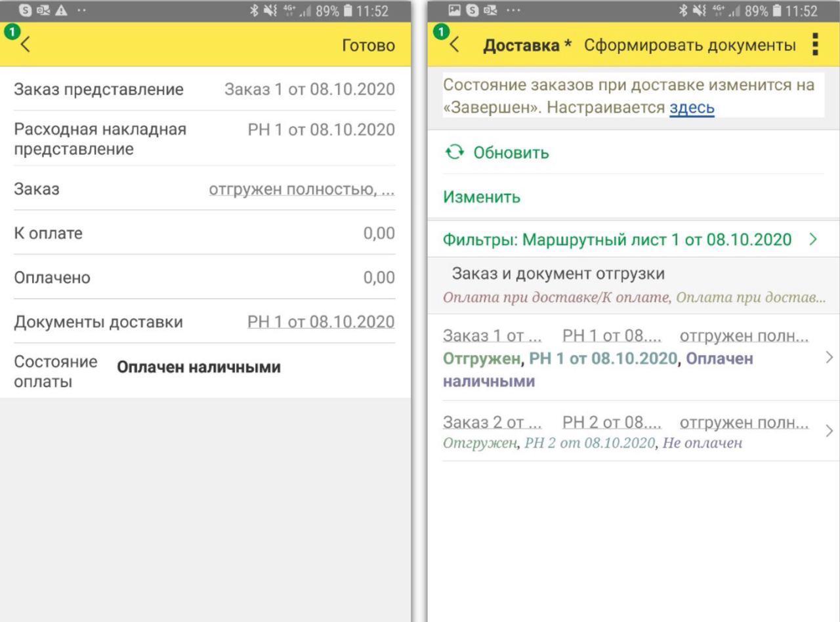Tap Заказ и документ отгрузки column header

click(558, 274)
